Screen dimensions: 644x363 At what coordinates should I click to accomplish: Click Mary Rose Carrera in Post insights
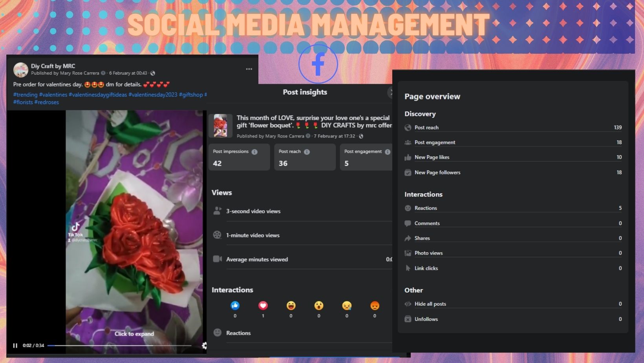click(285, 136)
